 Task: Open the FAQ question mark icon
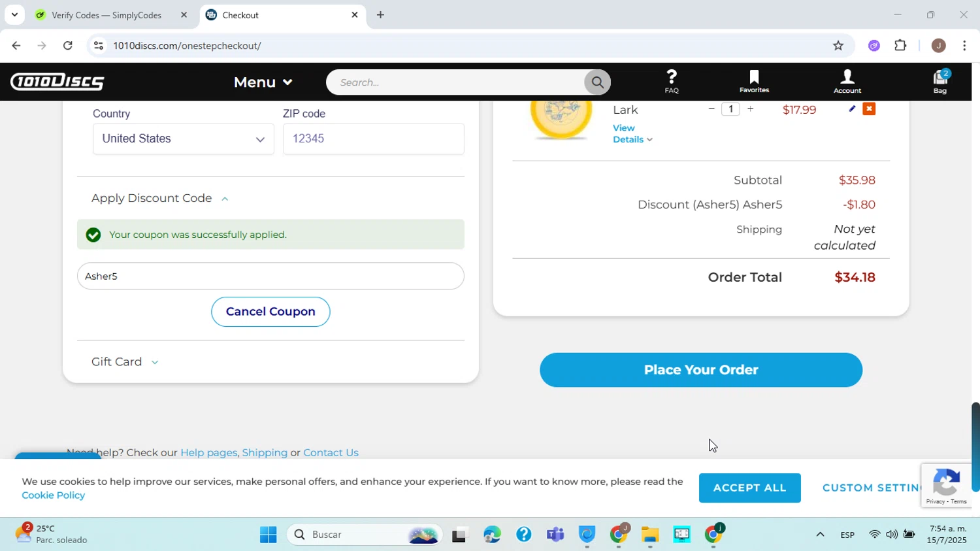coord(672,82)
